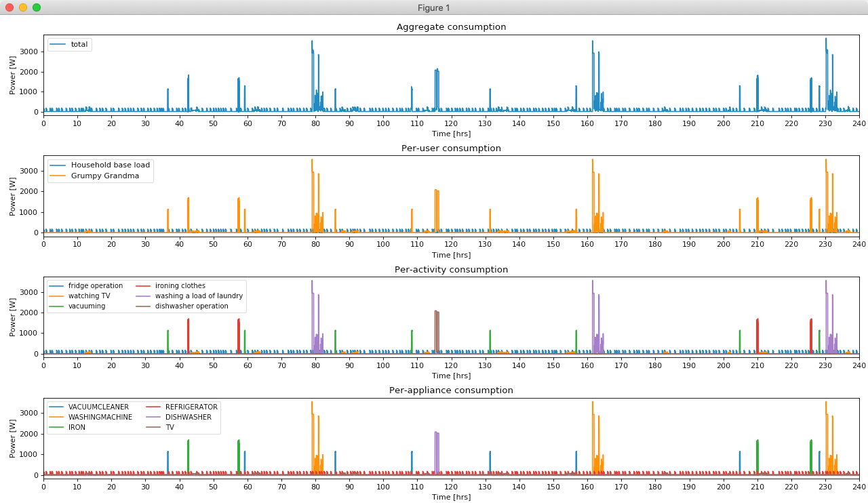Screen dimensions: 868x503
Task: Click the 'Per-activity consumption' plot title
Action: click(451, 270)
